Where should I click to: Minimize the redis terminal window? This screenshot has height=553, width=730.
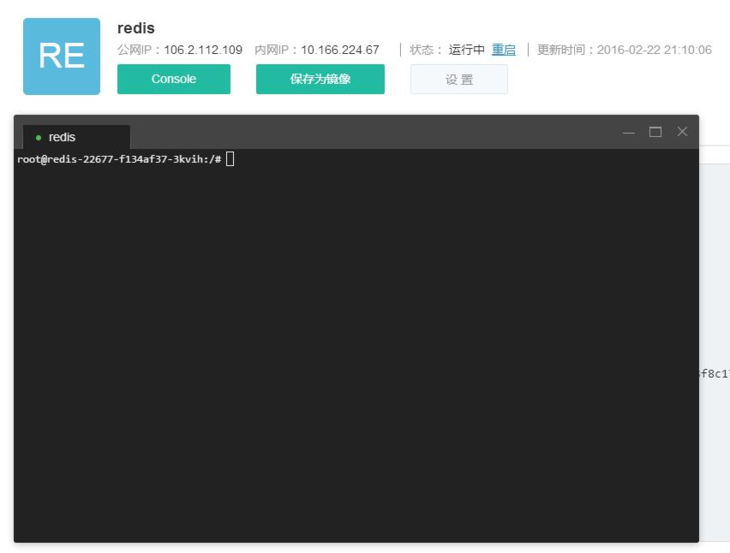pyautogui.click(x=628, y=132)
